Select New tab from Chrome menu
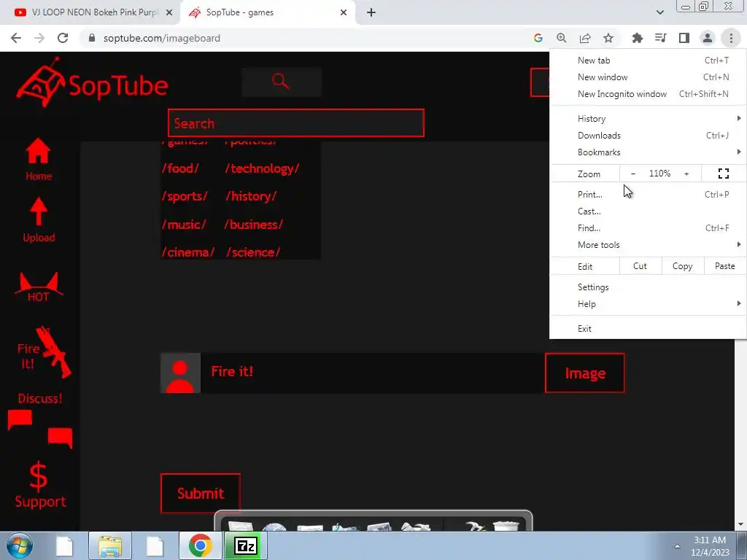 (648, 61)
